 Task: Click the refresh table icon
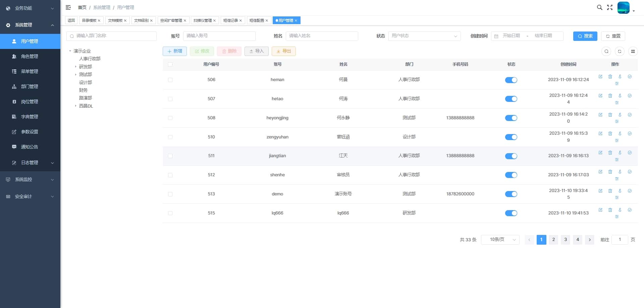620,51
